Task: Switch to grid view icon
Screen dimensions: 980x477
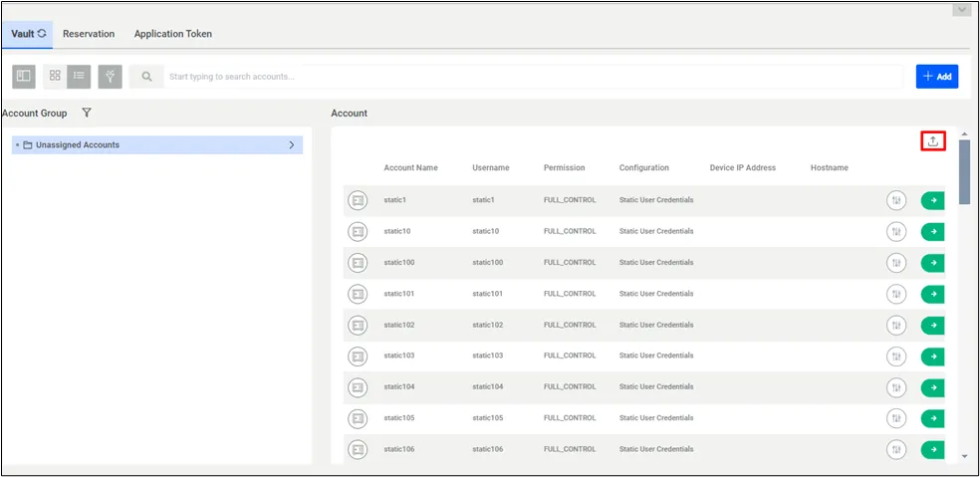Action: point(55,77)
